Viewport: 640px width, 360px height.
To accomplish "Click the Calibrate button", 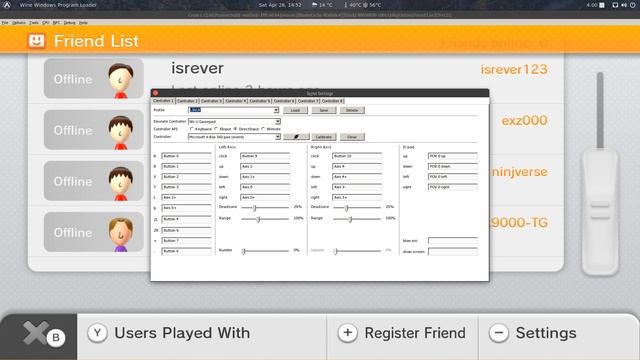I will [324, 137].
